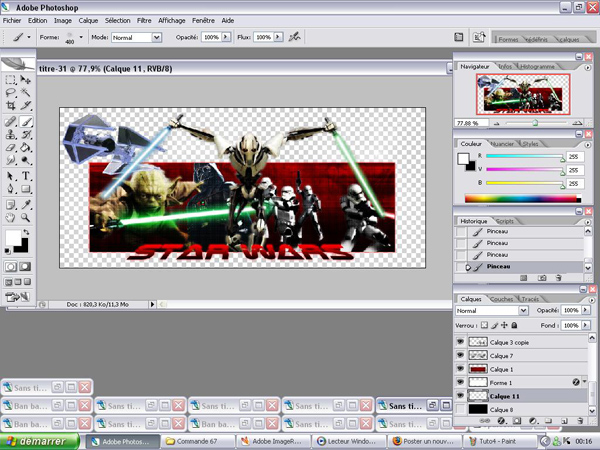
Task: Select the Rectangular Marquee tool
Action: tap(10, 80)
